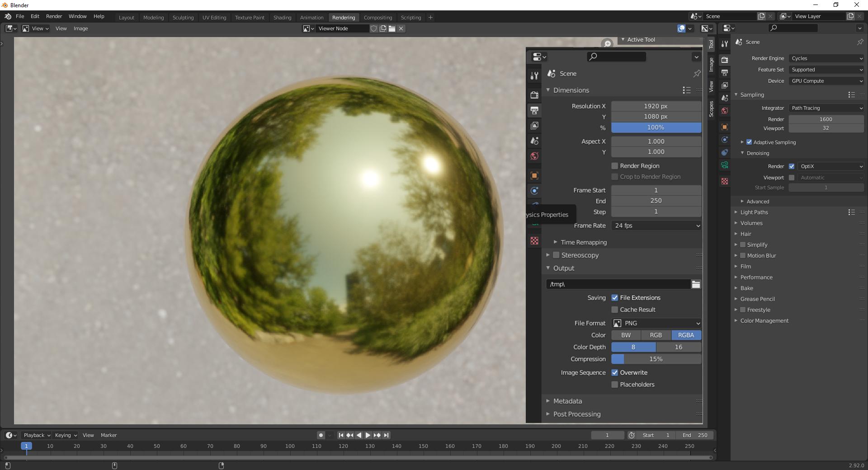Open the Render Properties tab

(x=534, y=95)
